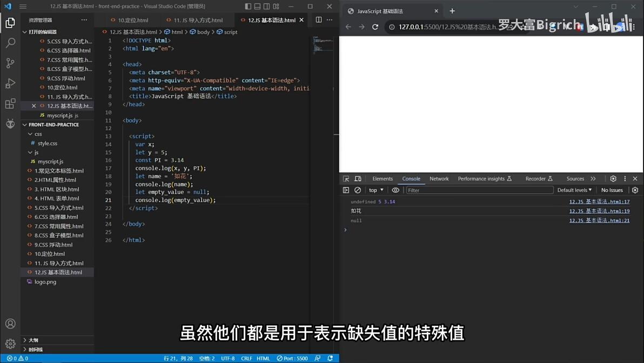Open the Search view in activity bar
This screenshot has width=644, height=363.
tap(10, 43)
